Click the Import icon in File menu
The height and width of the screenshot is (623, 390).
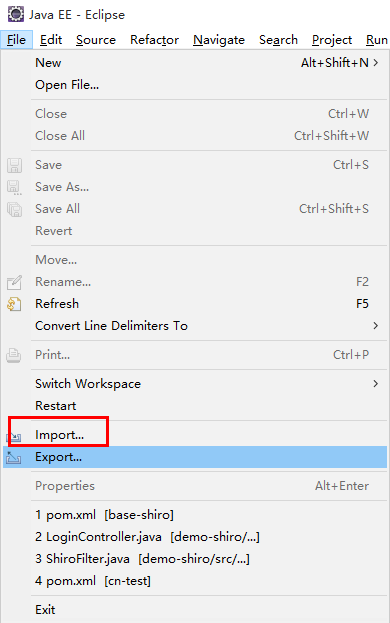click(14, 437)
